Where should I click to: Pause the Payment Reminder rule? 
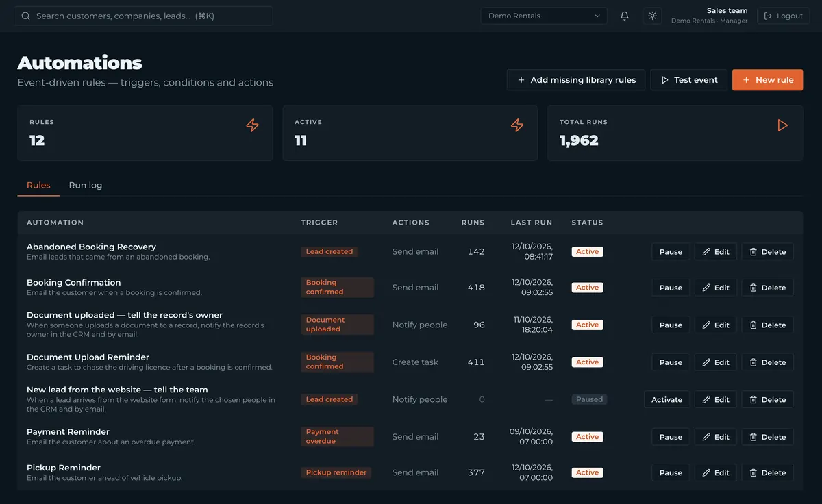(x=671, y=437)
